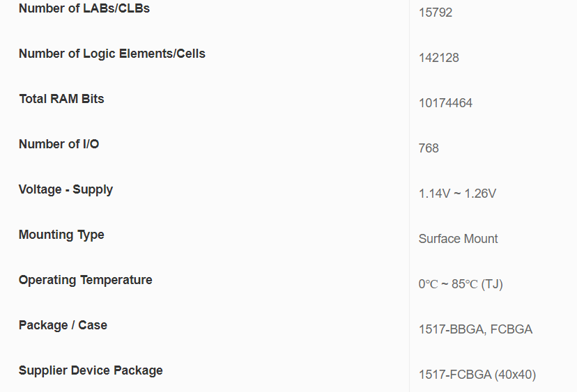Click the "1517-FCBGA" text in Supplier Device Package row
Viewport: 577px width, 392px height.
click(455, 375)
